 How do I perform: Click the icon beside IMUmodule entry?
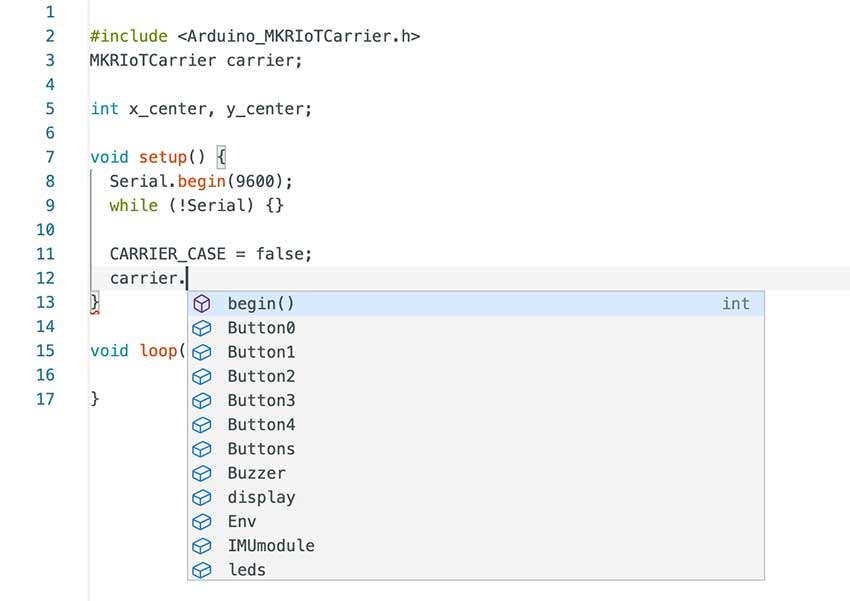[202, 546]
